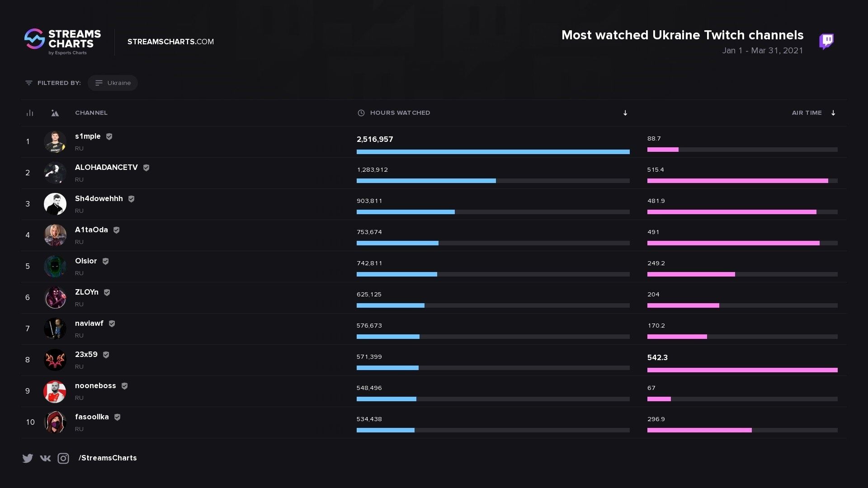Click the Streams Charts logo
Screen dimensions: 868x488
click(x=62, y=42)
